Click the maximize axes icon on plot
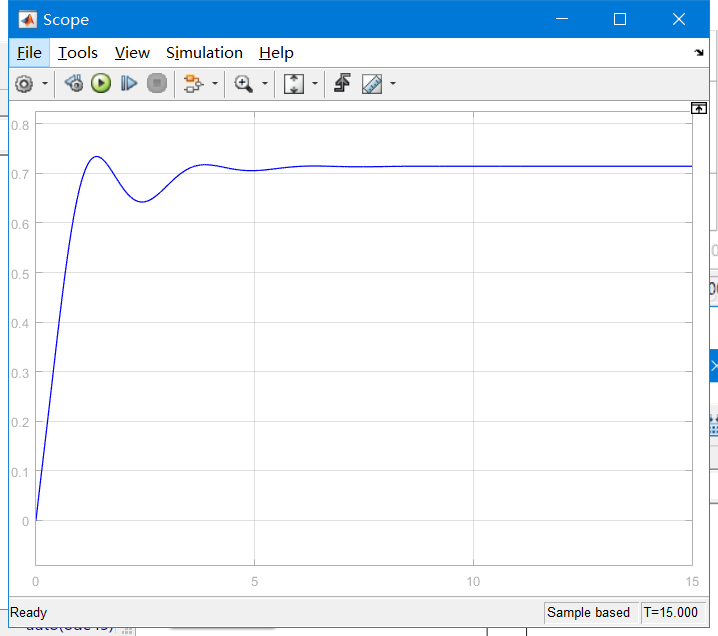Image resolution: width=718 pixels, height=636 pixels. [699, 109]
